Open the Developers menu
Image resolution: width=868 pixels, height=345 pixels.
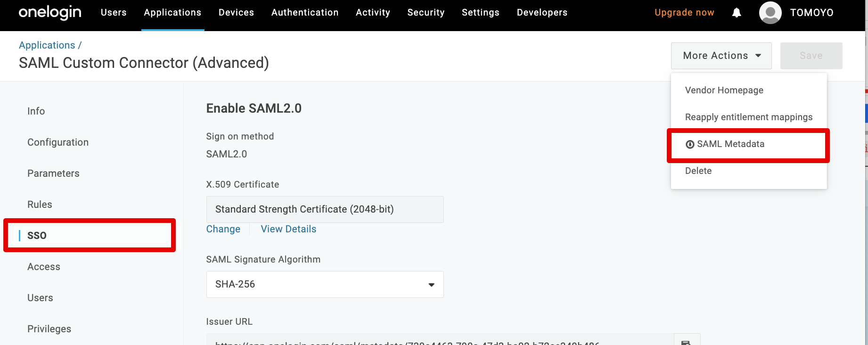(x=542, y=13)
